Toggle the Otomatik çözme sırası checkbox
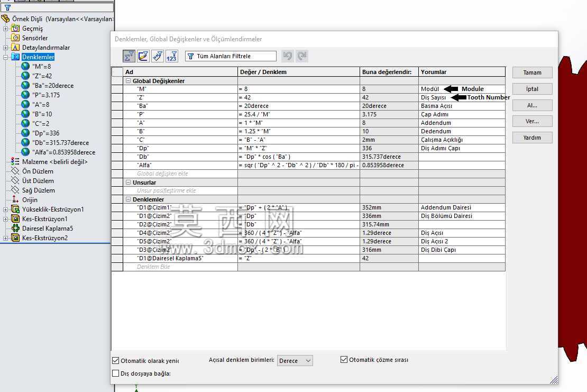Image resolution: width=587 pixels, height=392 pixels. (x=344, y=359)
